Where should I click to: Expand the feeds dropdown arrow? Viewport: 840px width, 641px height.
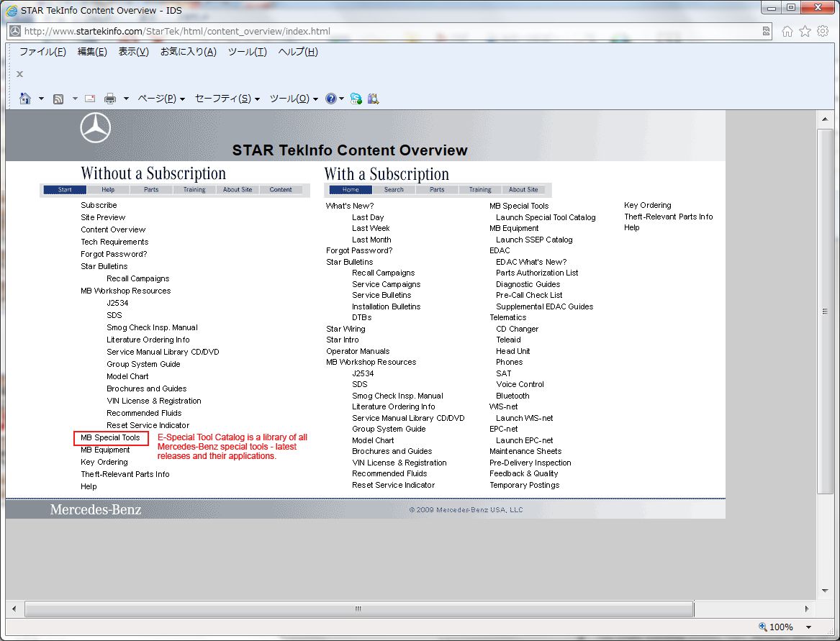[74, 99]
